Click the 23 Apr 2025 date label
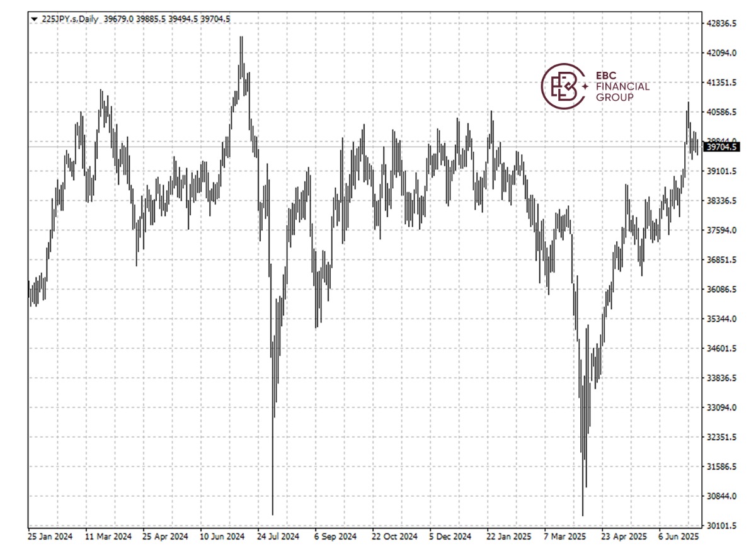The height and width of the screenshot is (556, 756). click(624, 537)
